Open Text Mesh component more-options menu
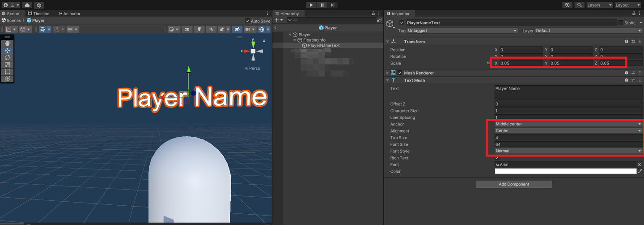The image size is (644, 225). point(640,81)
